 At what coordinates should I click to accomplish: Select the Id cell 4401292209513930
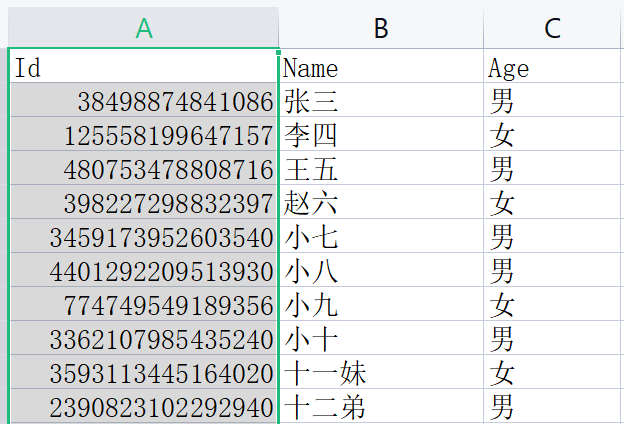tap(144, 271)
